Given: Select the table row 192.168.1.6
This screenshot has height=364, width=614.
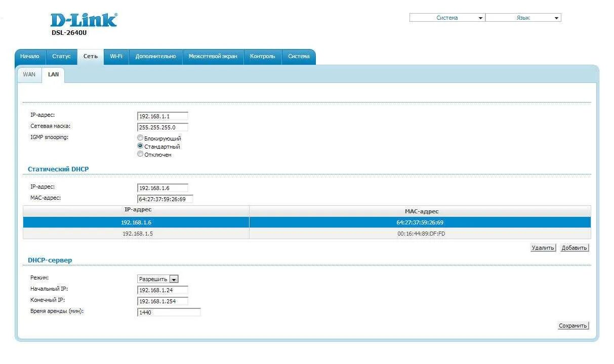Looking at the screenshot, I should [x=307, y=222].
